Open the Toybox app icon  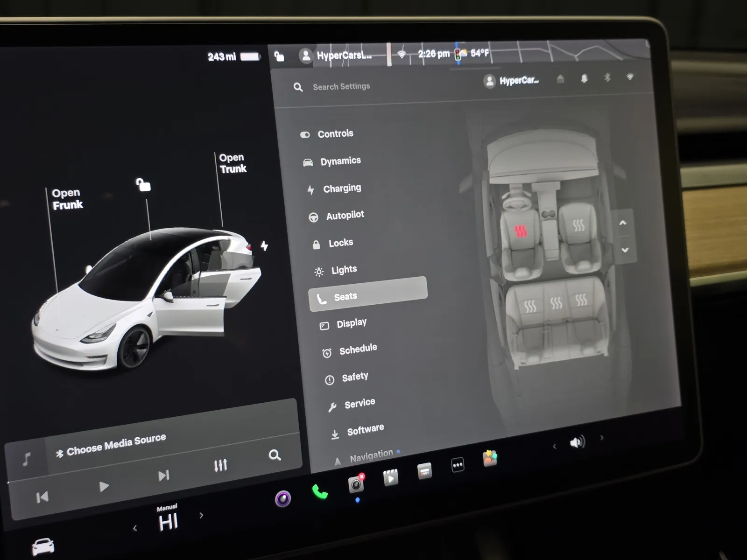pos(490,459)
